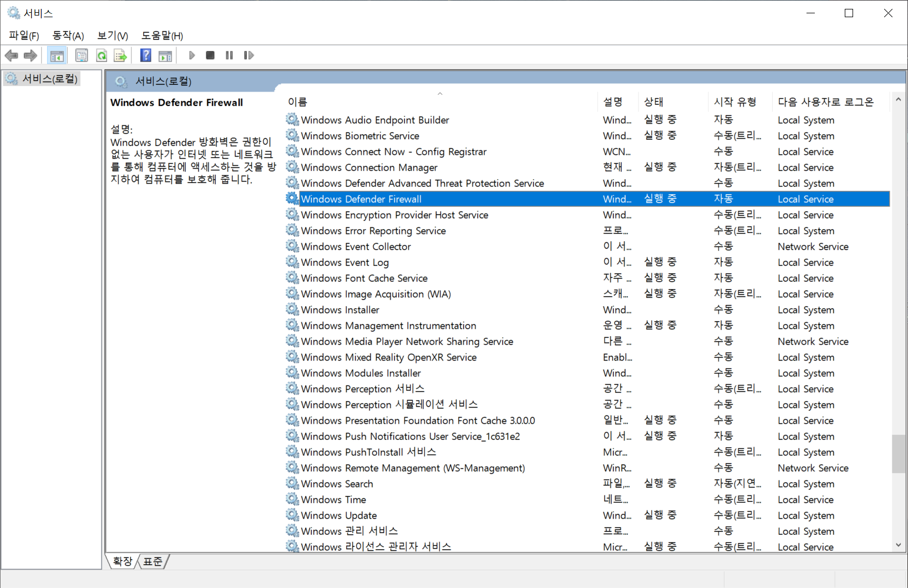The height and width of the screenshot is (588, 908).
Task: Switch to the 표준 tab
Action: 153,561
